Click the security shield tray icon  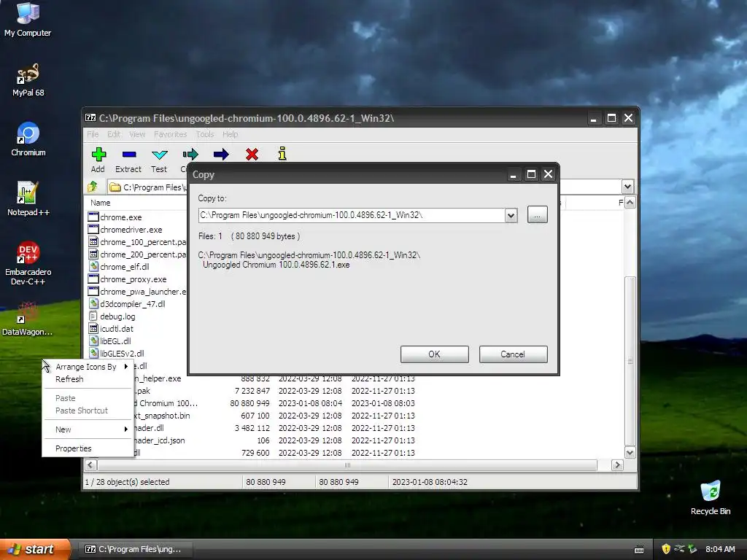pyautogui.click(x=665, y=549)
